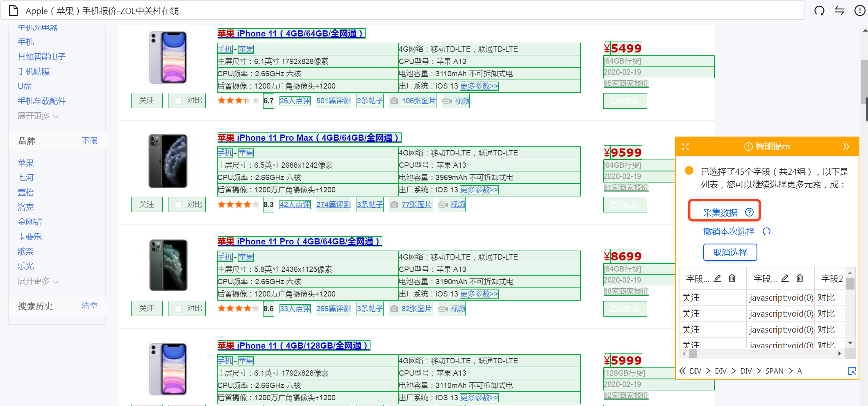The width and height of the screenshot is (868, 406).
Task: Click the help question icon beside 采集数据
Action: 749,212
